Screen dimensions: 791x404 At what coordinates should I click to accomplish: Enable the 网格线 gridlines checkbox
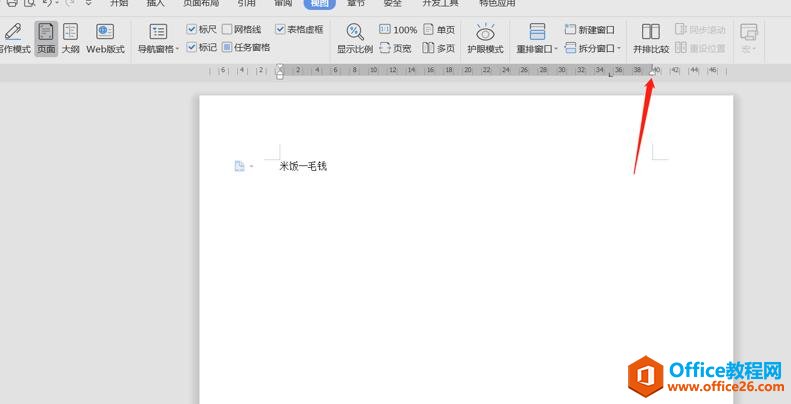coord(227,30)
